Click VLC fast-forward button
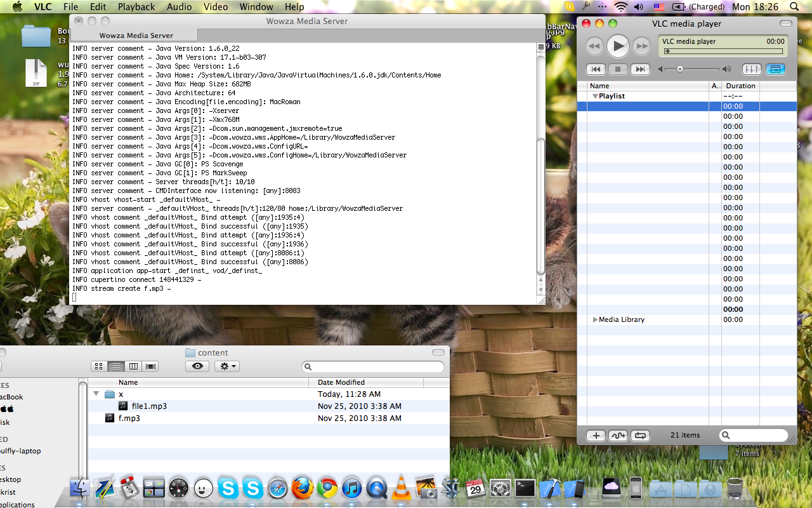This screenshot has width=812, height=508. (x=641, y=46)
